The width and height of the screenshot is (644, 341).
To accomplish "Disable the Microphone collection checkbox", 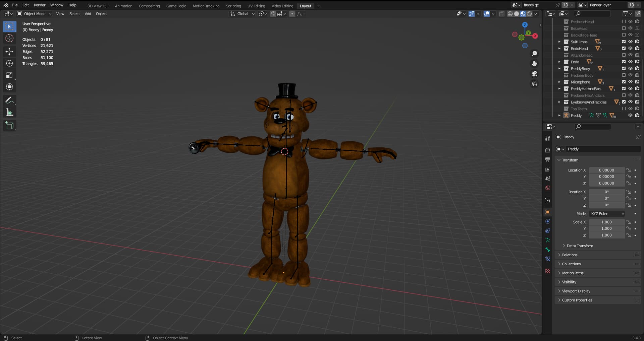I will point(624,82).
